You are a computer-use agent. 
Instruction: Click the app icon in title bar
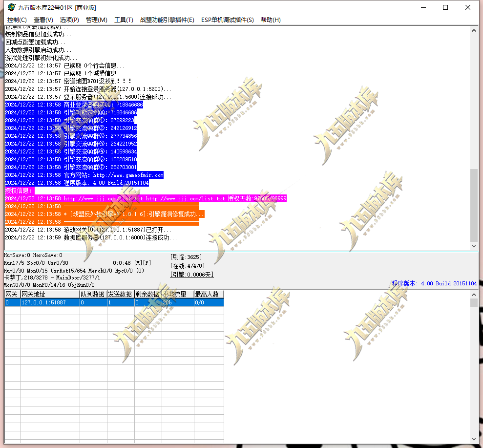(11, 7)
